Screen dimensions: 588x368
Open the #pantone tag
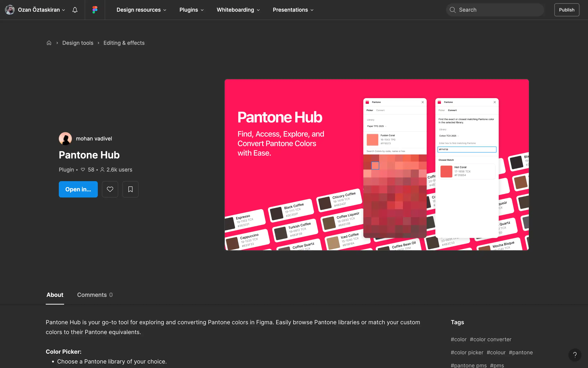521,352
